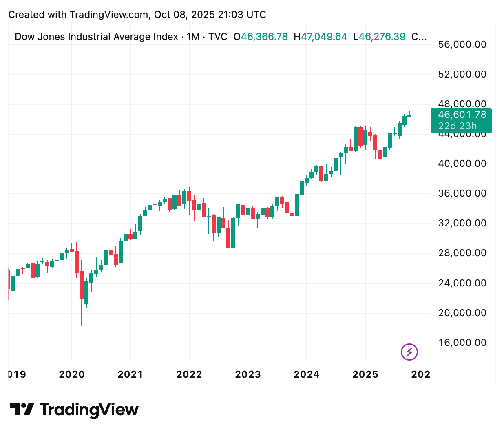
Task: Click the 16,000.00 price axis label
Action: click(462, 343)
